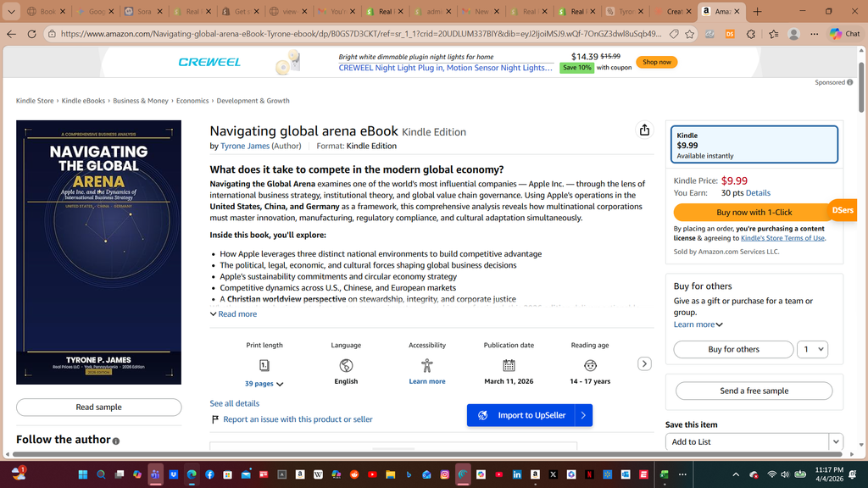Click Shop now in the CREWEEL ad
The width and height of the screenshot is (868, 488).
point(657,62)
